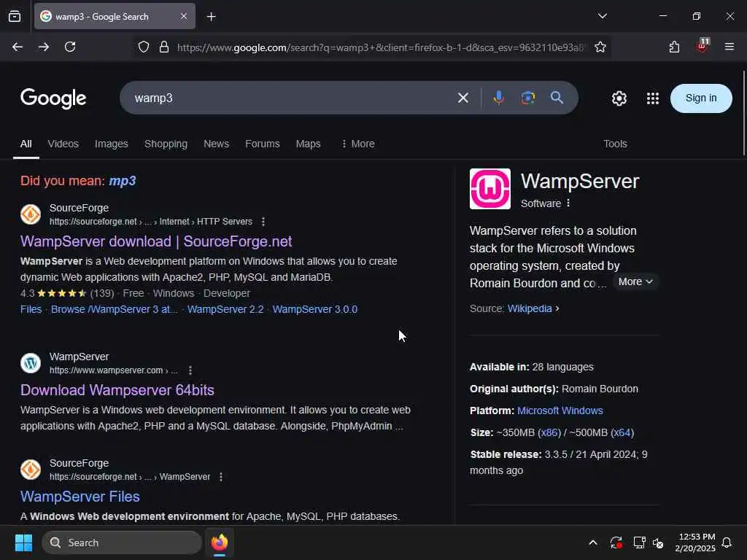Search by image with Lens icon
Screen dimensions: 747x560
pyautogui.click(x=528, y=98)
